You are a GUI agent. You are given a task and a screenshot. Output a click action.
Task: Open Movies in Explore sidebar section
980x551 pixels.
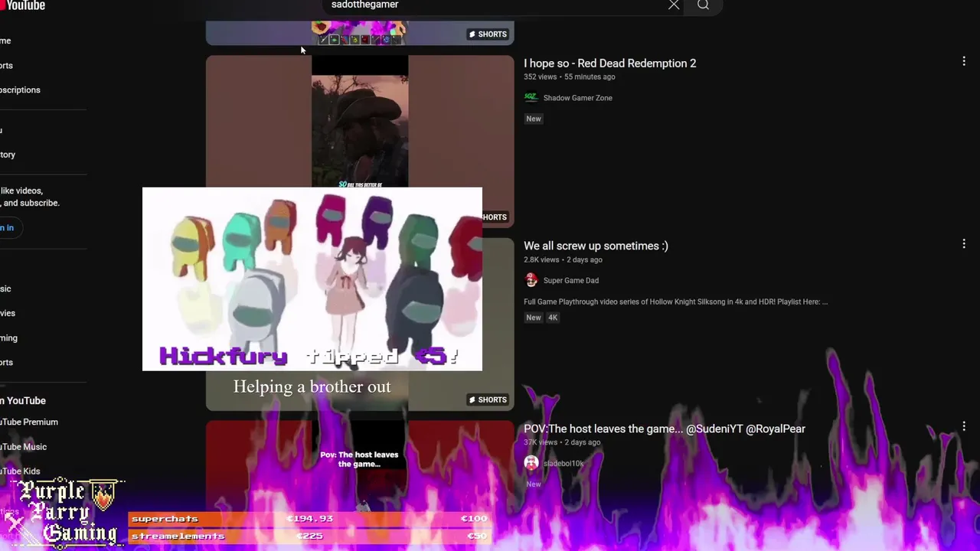pyautogui.click(x=8, y=313)
